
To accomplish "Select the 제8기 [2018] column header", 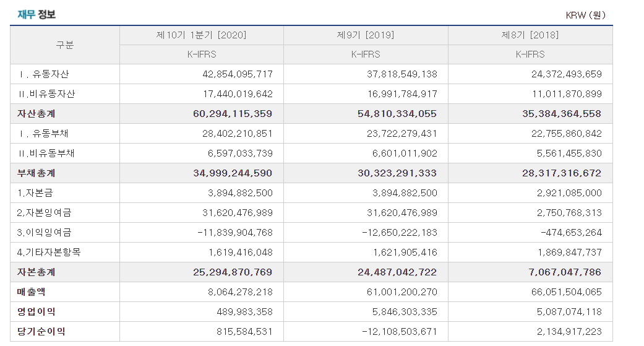I will [530, 35].
